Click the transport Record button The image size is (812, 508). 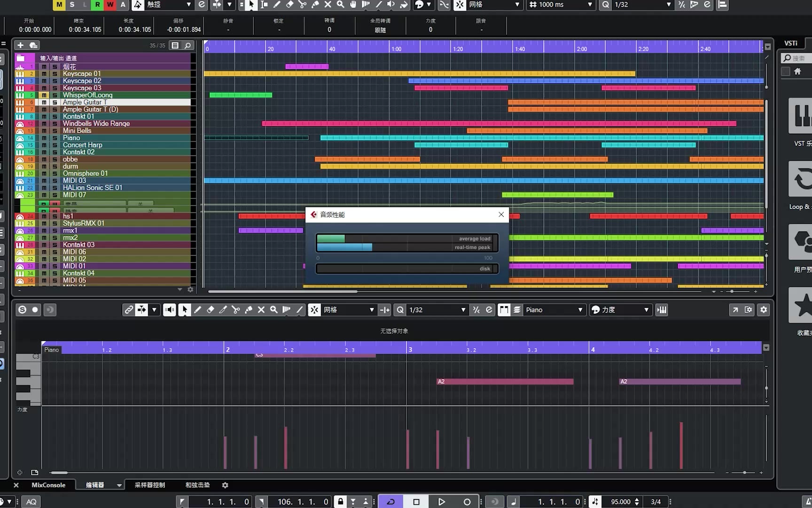pos(467,501)
